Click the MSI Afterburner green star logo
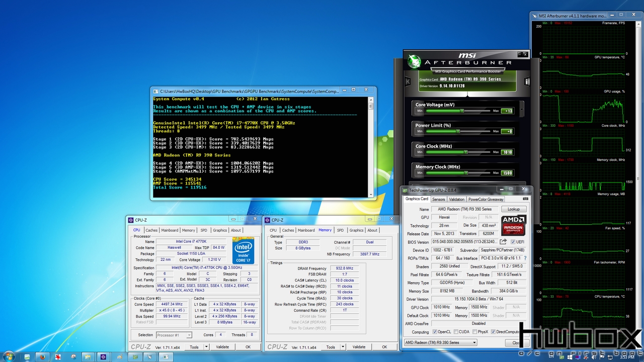Viewport: 644px width, 362px height. pos(414,62)
